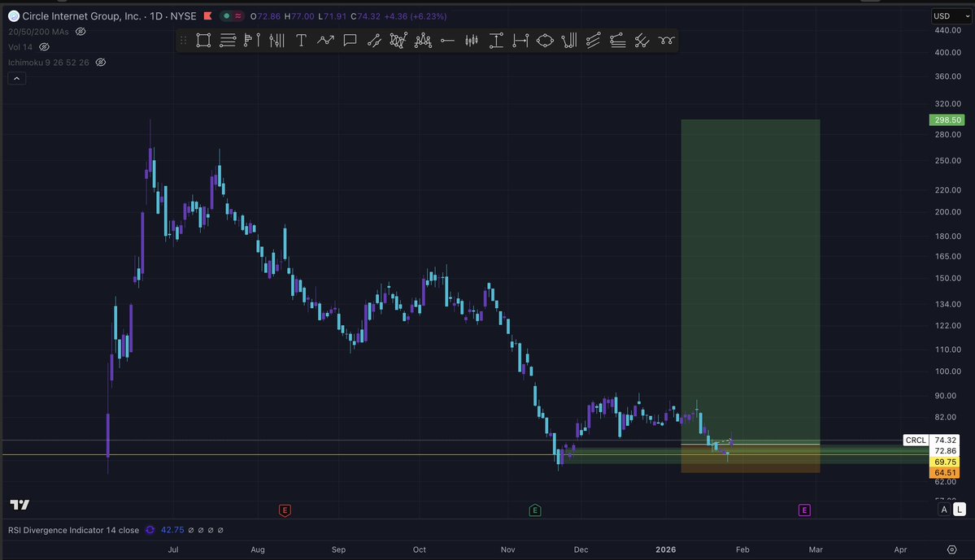This screenshot has height=560, width=975.
Task: Click the H77.00 high value
Action: (299, 16)
